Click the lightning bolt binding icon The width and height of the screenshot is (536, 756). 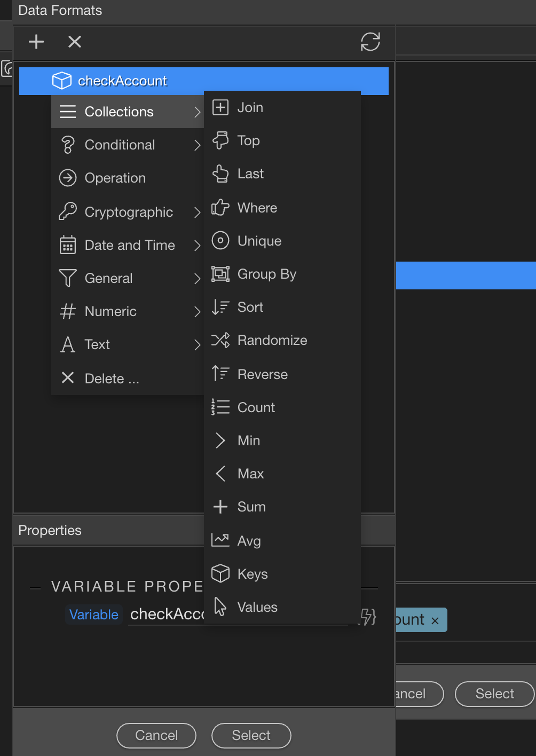click(368, 617)
